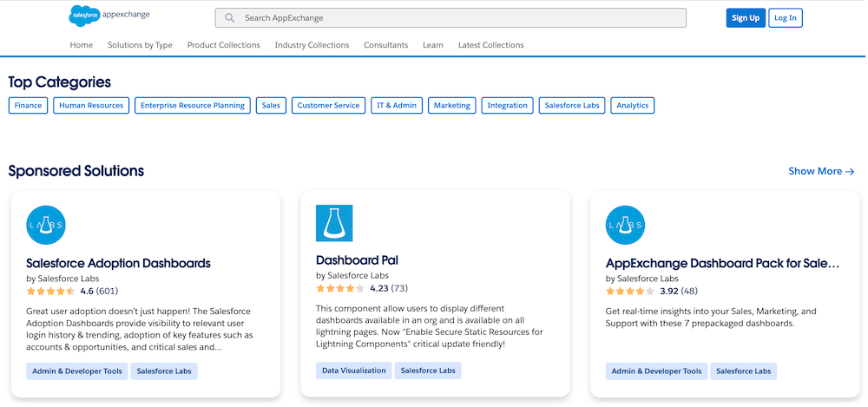Screen dimensions: 868x407
Task: Select the Customer Service category
Action: pyautogui.click(x=328, y=105)
